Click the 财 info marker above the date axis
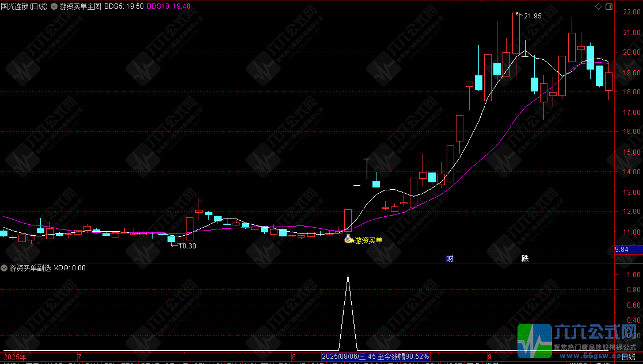The image size is (643, 364). click(450, 258)
